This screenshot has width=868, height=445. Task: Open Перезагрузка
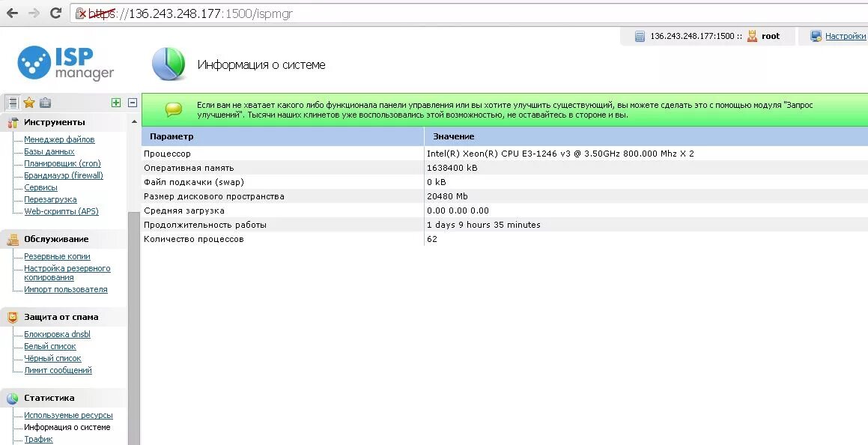click(x=50, y=199)
